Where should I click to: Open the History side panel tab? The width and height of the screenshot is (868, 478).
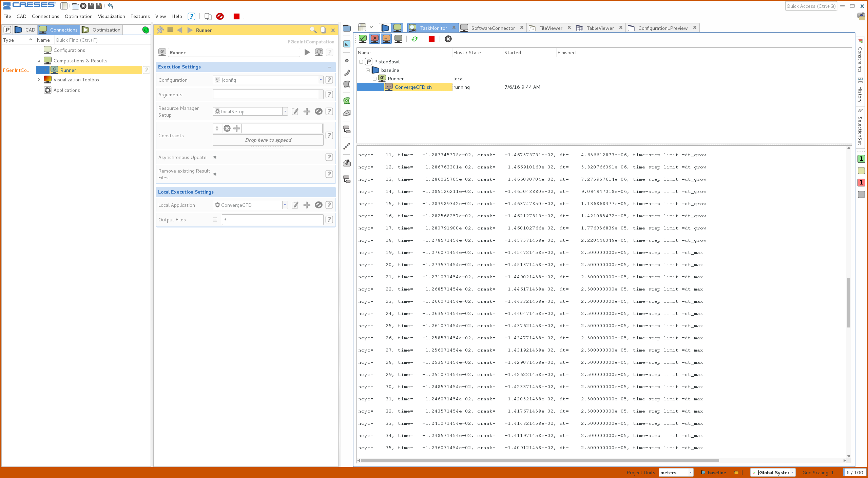(x=861, y=91)
